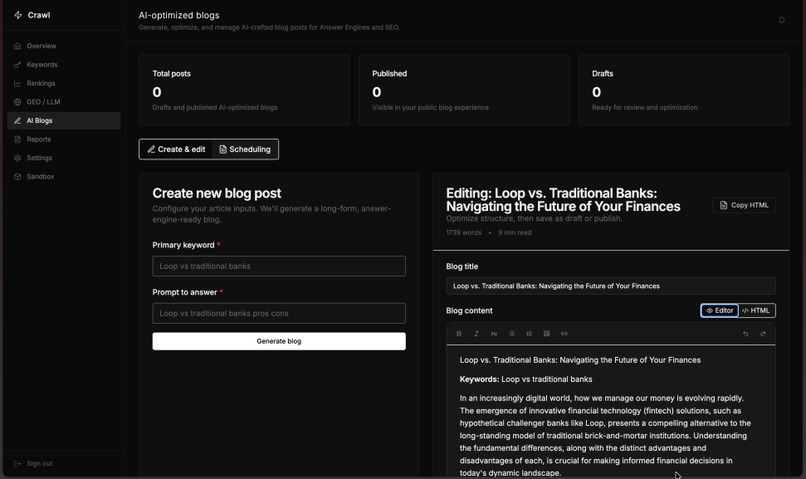This screenshot has width=806, height=479.
Task: Insert a link using toolbar icon
Action: (x=564, y=334)
